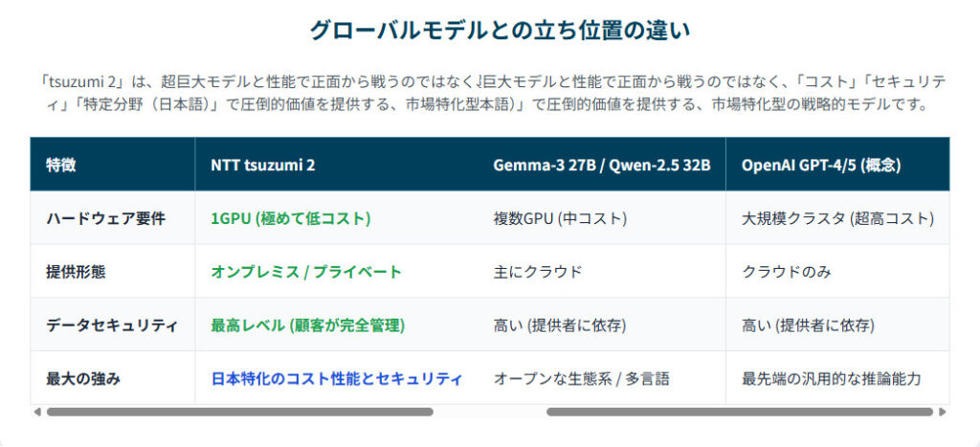
Task: Click the ハードウェア要件 row label
Action: (x=105, y=218)
